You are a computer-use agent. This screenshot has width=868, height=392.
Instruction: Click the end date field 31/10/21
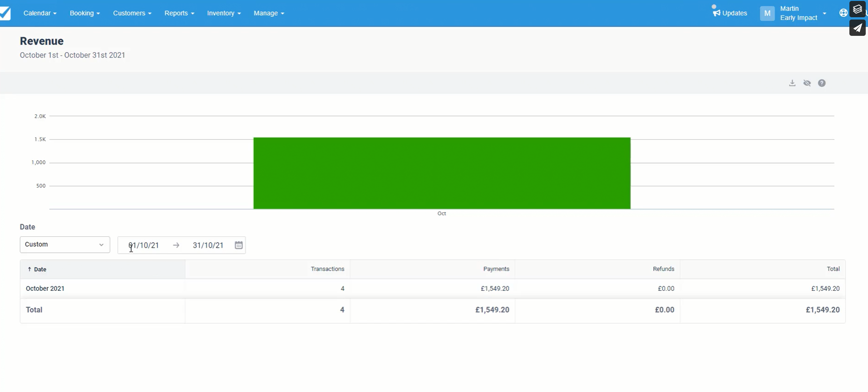[208, 245]
